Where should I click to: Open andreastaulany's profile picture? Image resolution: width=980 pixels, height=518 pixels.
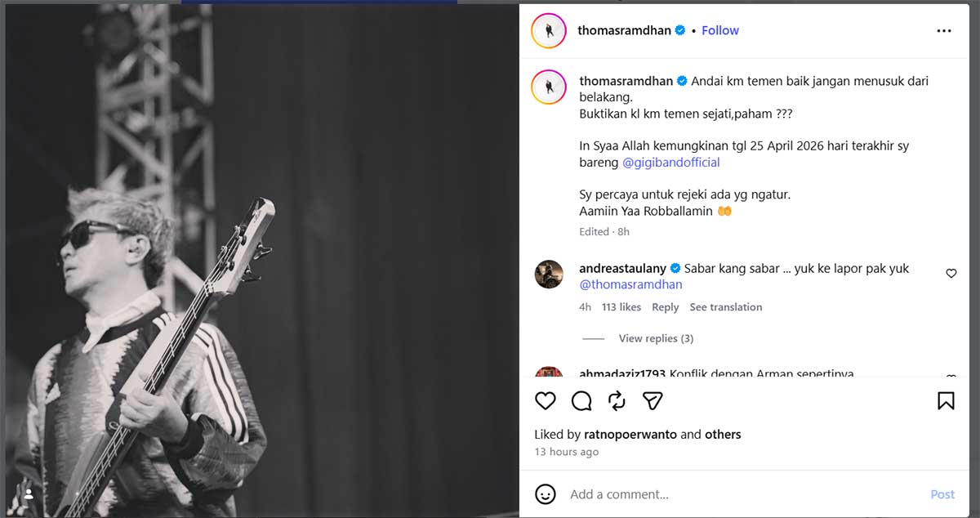click(548, 274)
